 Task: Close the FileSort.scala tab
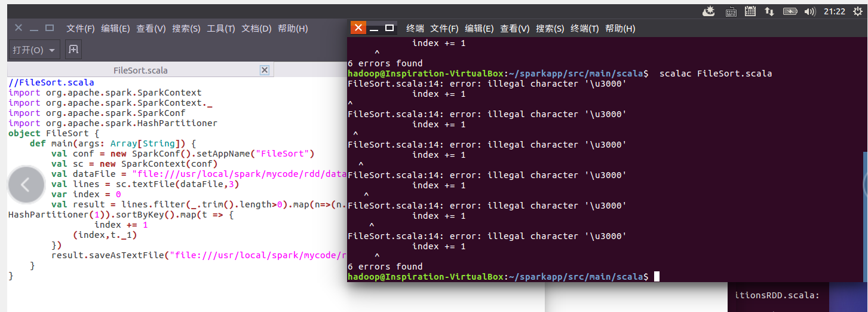265,70
